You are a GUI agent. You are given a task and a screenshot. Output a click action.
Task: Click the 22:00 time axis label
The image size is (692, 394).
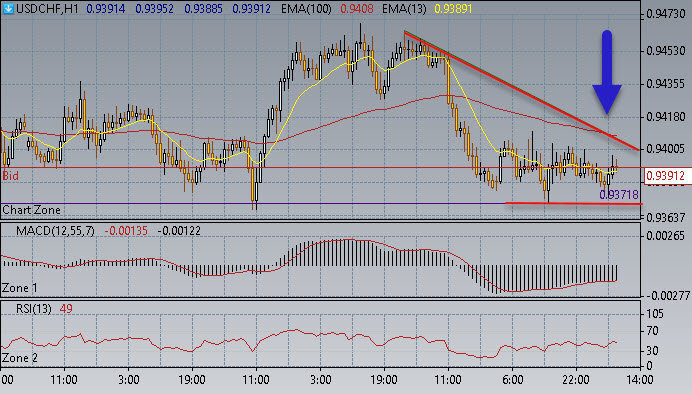pyautogui.click(x=576, y=379)
